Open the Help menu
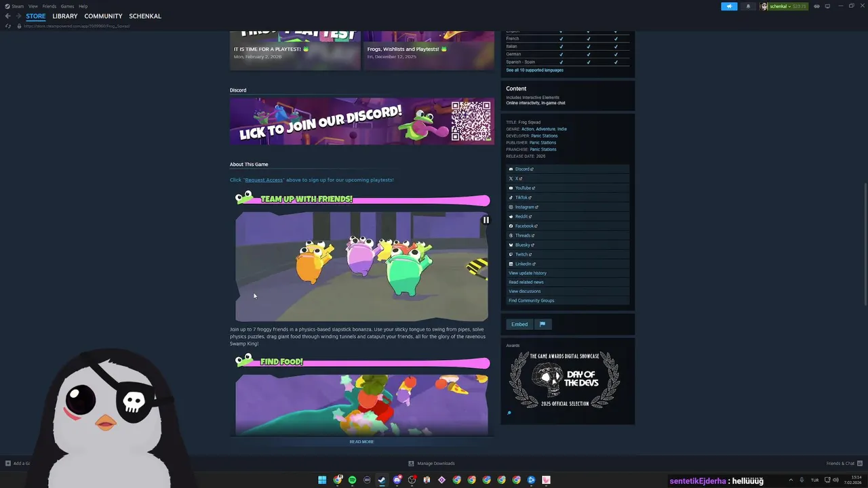Screen dimensions: 868x488 click(83, 6)
